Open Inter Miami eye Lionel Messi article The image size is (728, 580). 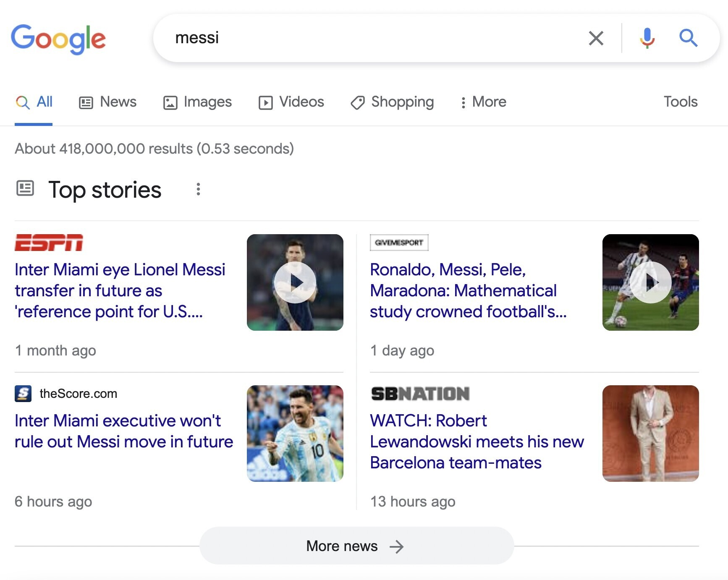(120, 290)
